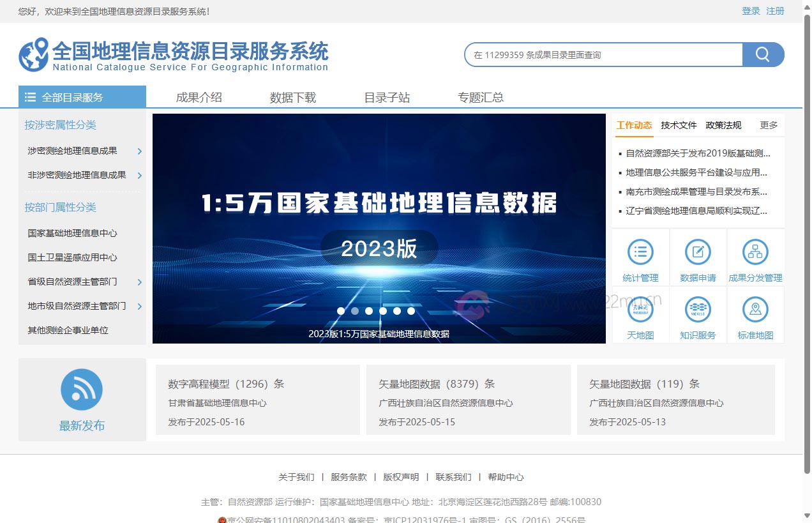812x523 pixels.
Task: Click the 最新发布 RSS icon
Action: tap(82, 389)
